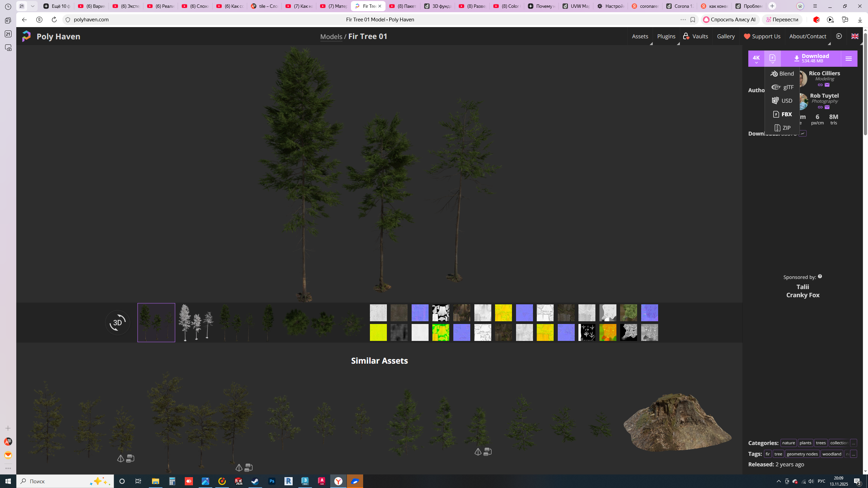Click the UK flag language icon
Image resolution: width=868 pixels, height=488 pixels.
click(x=855, y=36)
